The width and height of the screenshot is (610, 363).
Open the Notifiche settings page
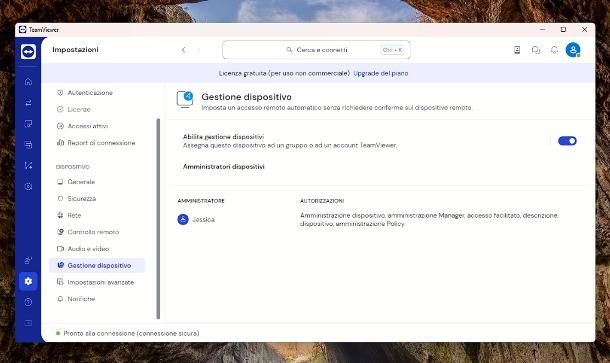81,299
